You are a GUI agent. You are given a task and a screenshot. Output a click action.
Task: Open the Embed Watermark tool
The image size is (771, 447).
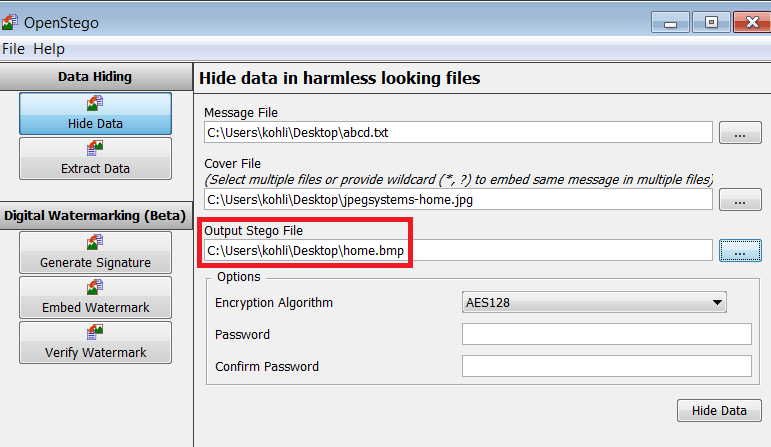coord(95,298)
